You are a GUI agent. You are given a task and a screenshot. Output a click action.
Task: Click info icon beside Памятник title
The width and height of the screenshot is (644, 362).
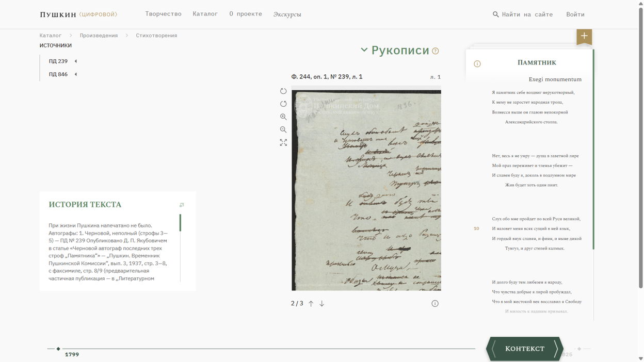tap(477, 64)
